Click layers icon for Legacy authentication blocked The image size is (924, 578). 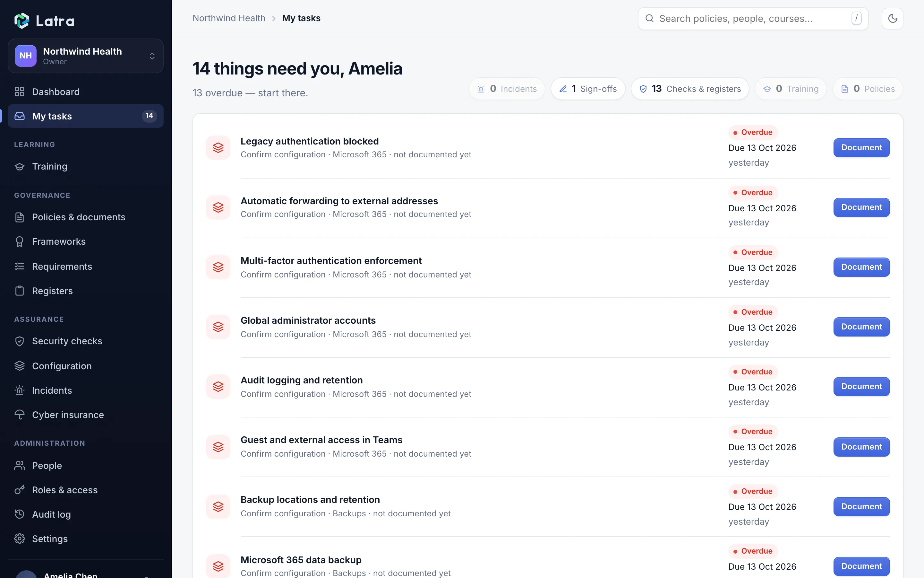coord(218,148)
